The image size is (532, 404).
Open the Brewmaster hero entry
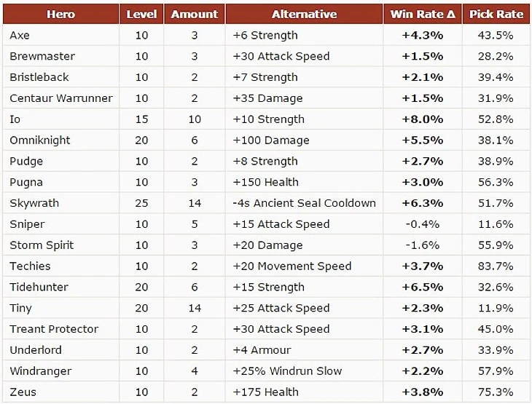click(42, 56)
